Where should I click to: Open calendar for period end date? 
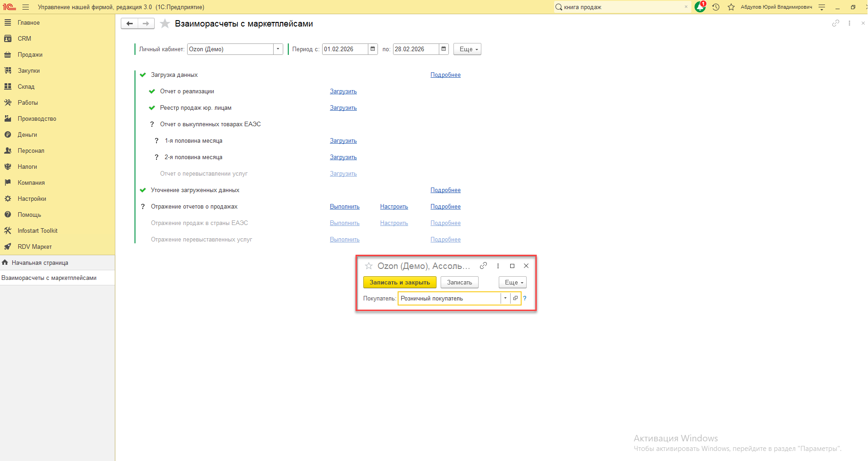click(x=443, y=49)
